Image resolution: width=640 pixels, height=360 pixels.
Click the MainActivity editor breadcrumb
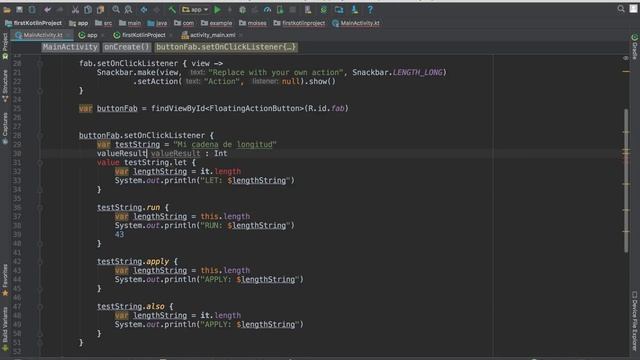(70, 47)
